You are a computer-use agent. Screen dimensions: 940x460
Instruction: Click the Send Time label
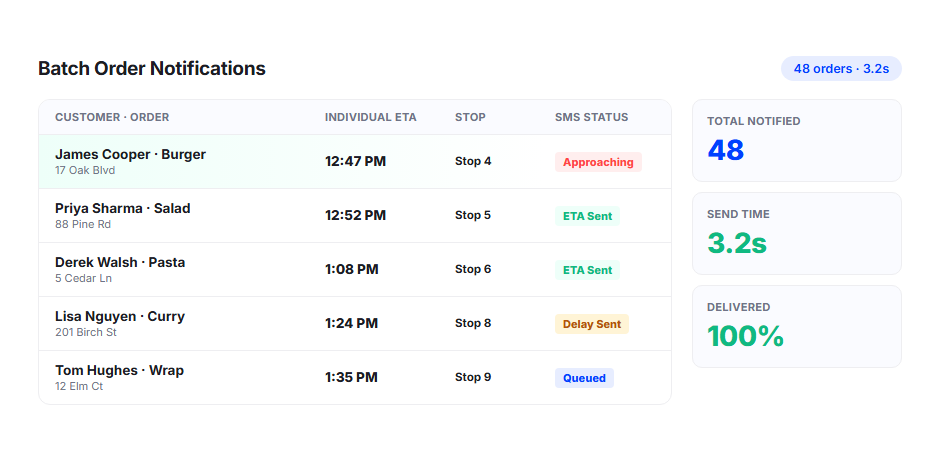click(x=739, y=214)
